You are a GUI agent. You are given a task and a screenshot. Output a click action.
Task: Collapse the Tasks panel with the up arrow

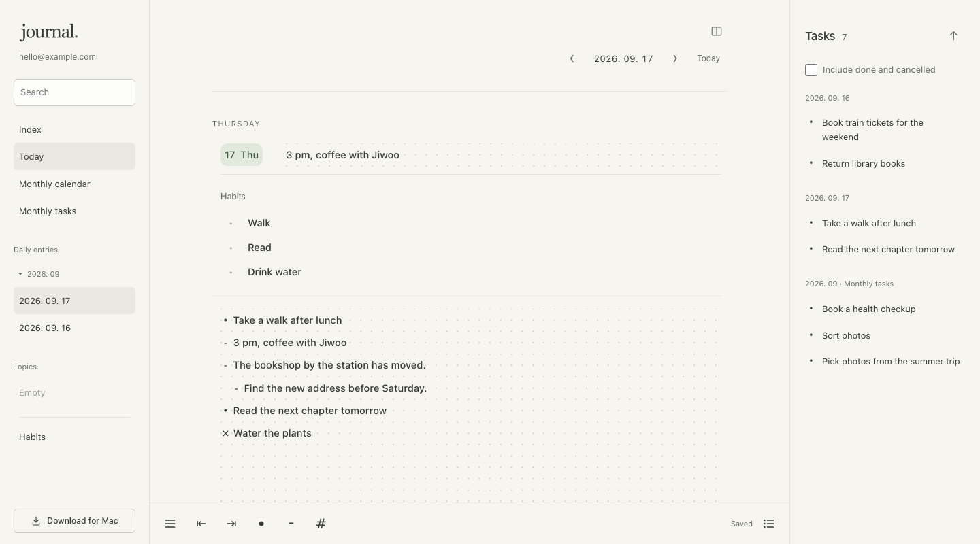[953, 36]
